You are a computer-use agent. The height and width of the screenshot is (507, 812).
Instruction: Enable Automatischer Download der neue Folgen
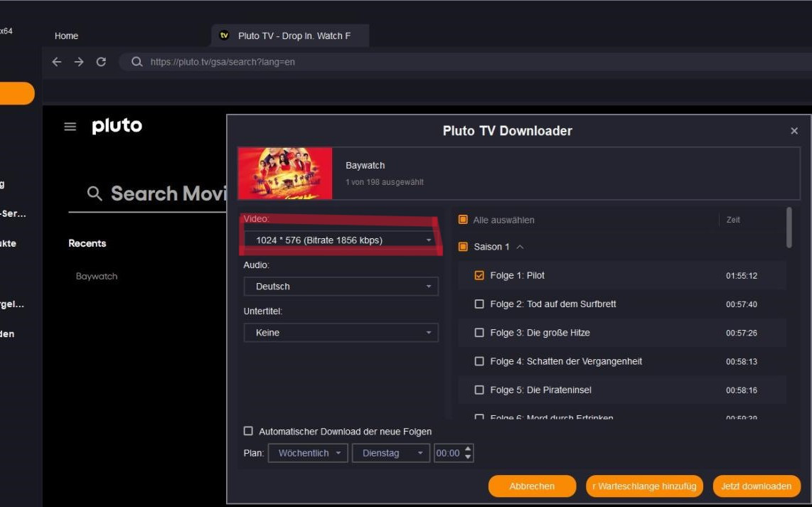pos(249,432)
